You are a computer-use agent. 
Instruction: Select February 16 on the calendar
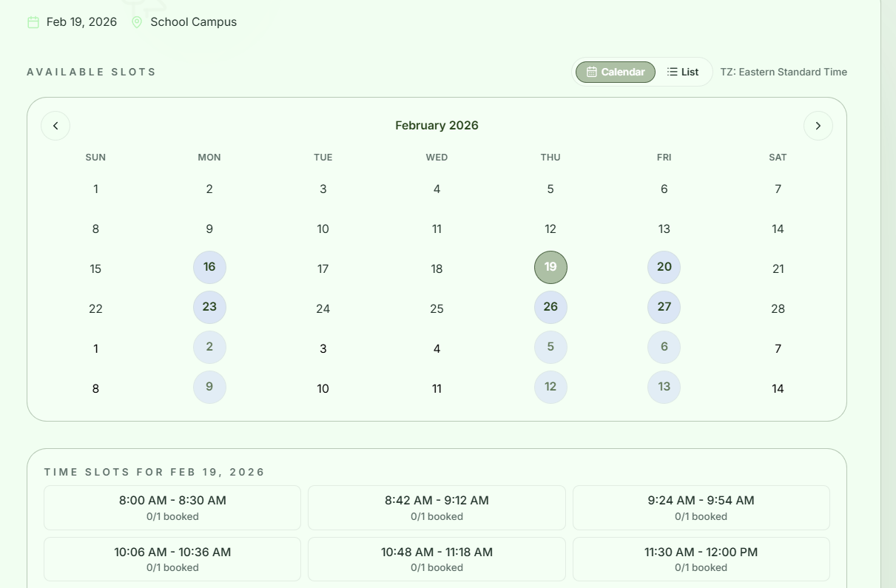pyautogui.click(x=209, y=267)
